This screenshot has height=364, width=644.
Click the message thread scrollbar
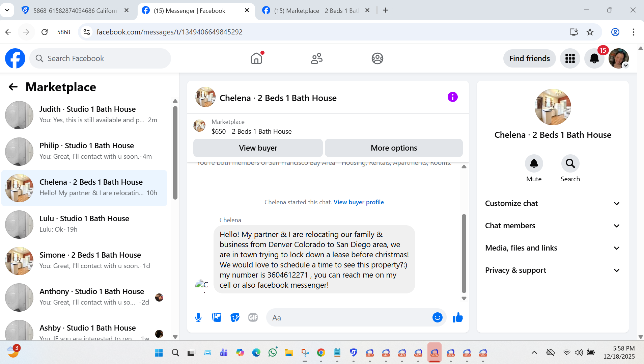(x=464, y=253)
